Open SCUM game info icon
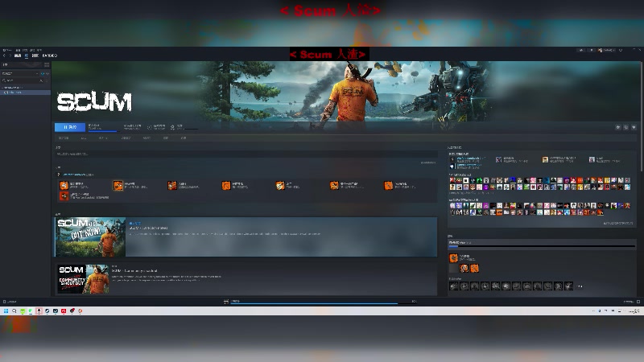The height and width of the screenshot is (362, 644). point(626,127)
